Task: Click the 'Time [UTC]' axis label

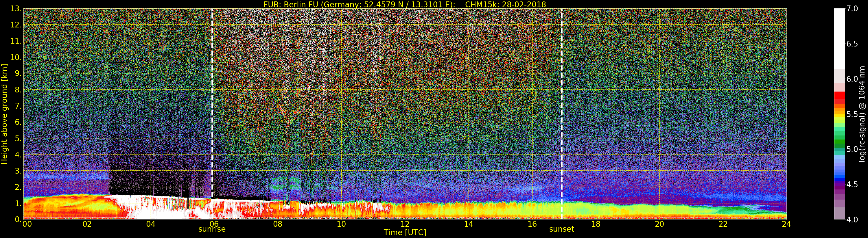Action: coord(405,233)
